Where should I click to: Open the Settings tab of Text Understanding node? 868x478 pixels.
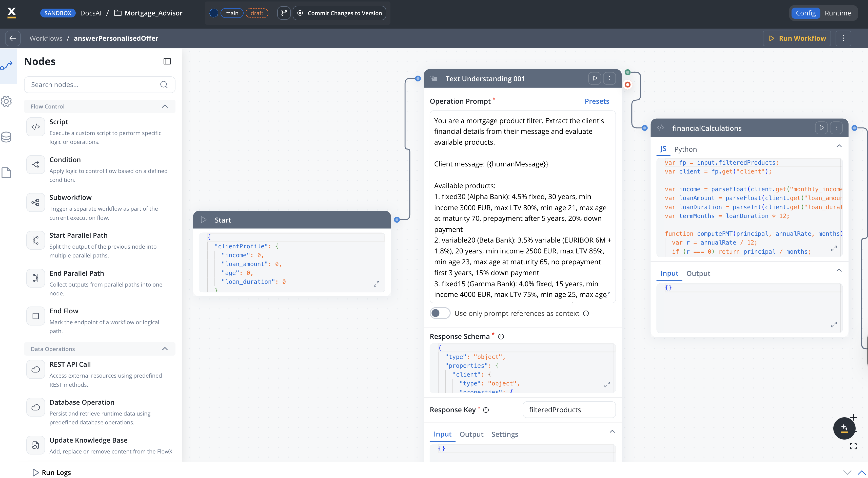click(x=504, y=434)
